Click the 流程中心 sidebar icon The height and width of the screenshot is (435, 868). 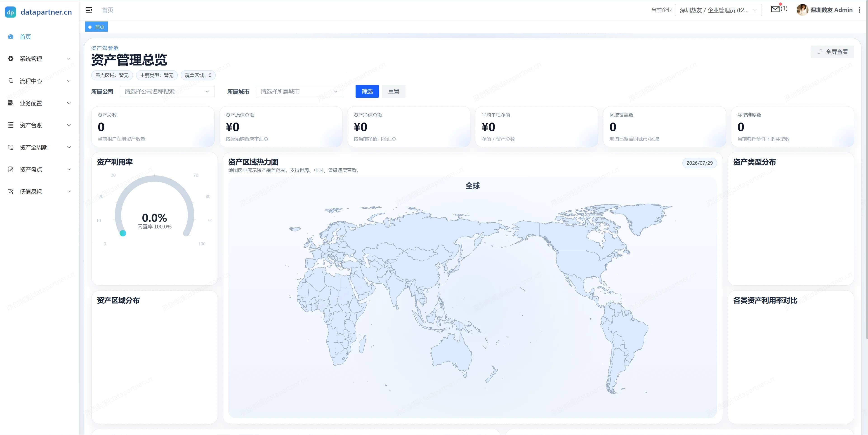pos(11,81)
